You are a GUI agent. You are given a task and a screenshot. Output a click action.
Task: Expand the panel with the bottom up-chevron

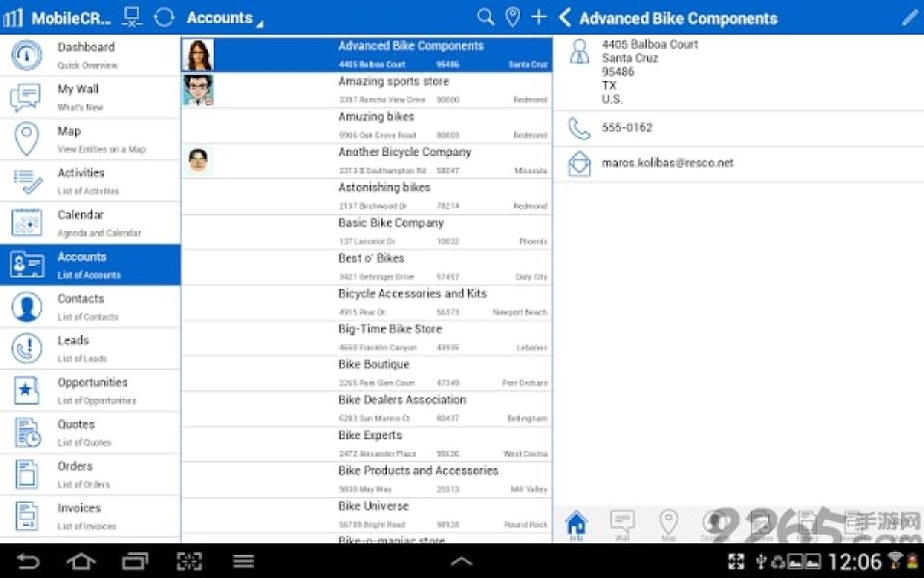[461, 561]
